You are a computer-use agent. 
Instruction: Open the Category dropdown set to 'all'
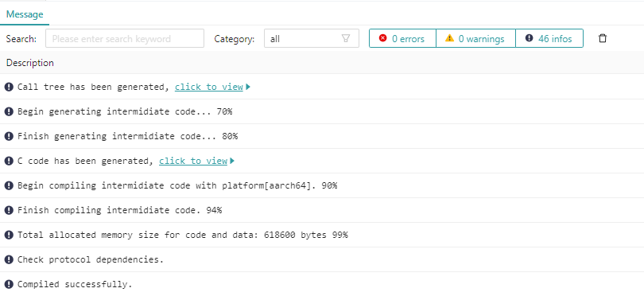pos(312,38)
